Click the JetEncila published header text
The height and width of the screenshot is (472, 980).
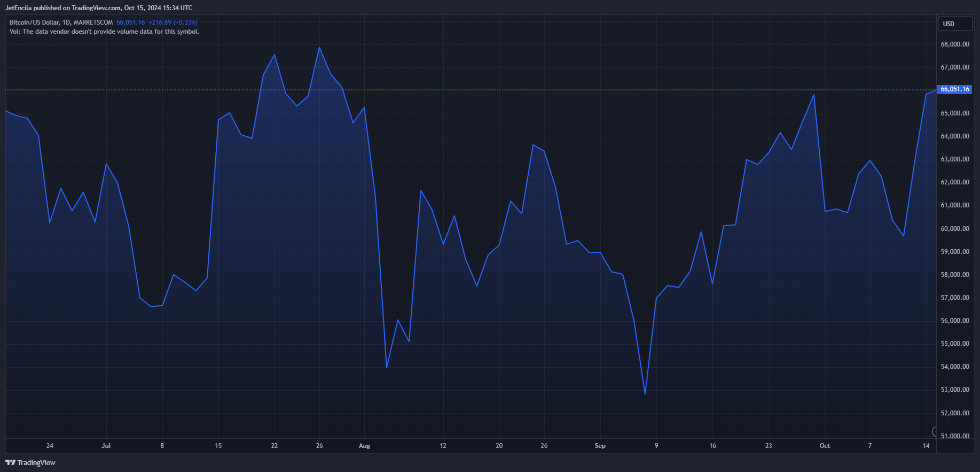[99, 8]
